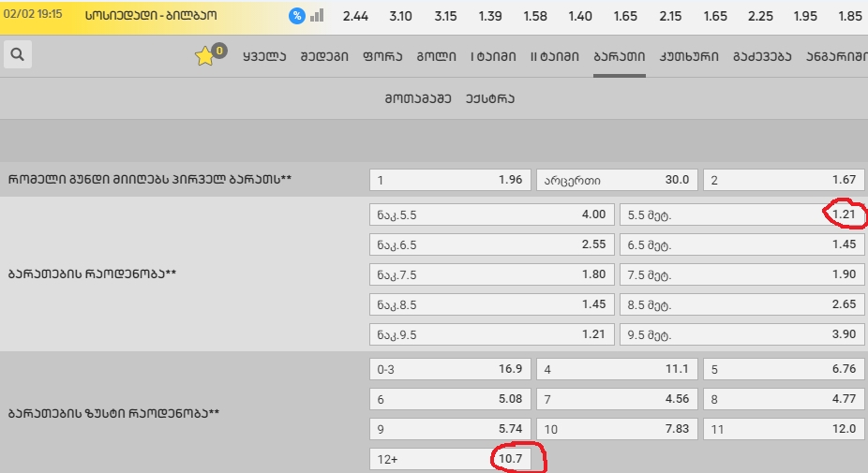This screenshot has height=473, width=868.
Task: Choose exact cards 8 at 4.77
Action: (x=784, y=399)
